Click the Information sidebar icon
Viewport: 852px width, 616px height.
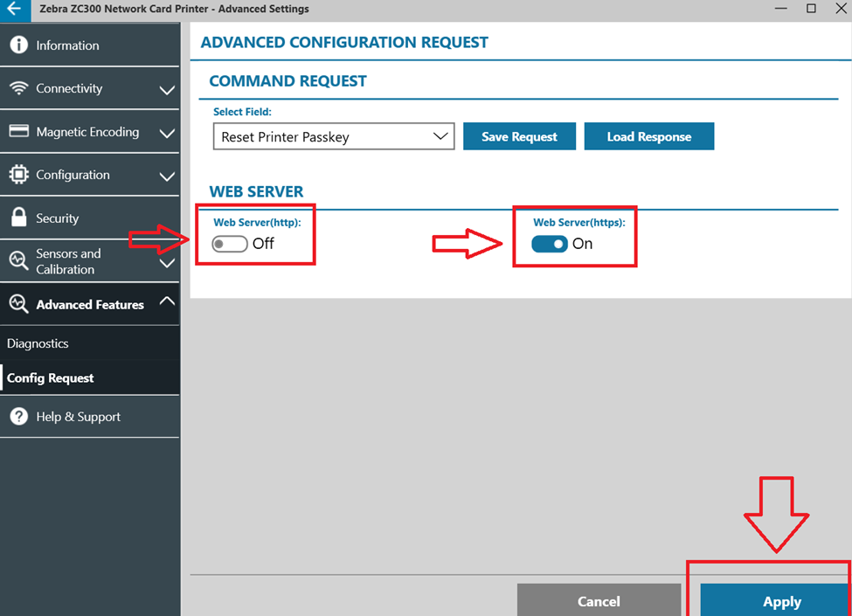(18, 45)
